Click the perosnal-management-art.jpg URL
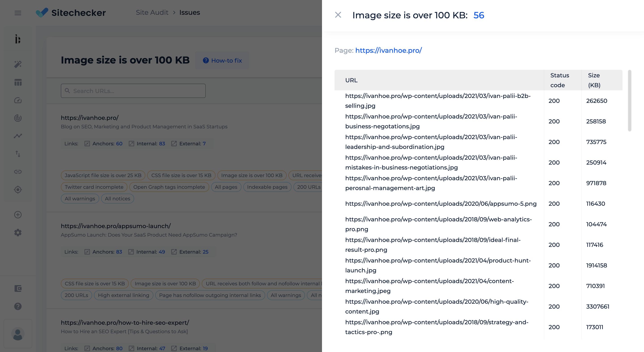644x352 pixels. coord(431,183)
